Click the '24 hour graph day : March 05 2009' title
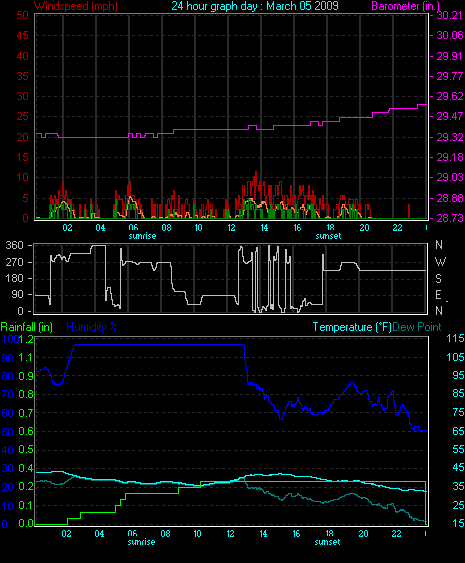Image resolution: width=465 pixels, height=563 pixels. coord(255,6)
